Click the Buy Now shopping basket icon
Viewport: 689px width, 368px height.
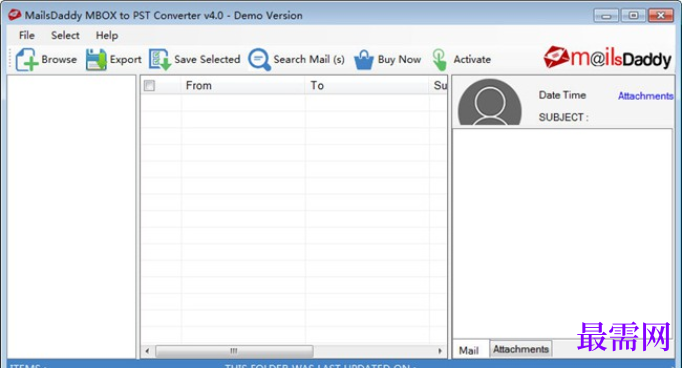[364, 59]
